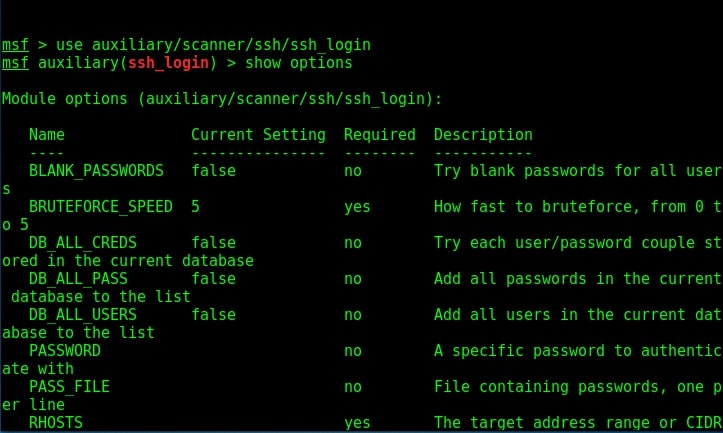Click the PASSWORD option name

[65, 350]
